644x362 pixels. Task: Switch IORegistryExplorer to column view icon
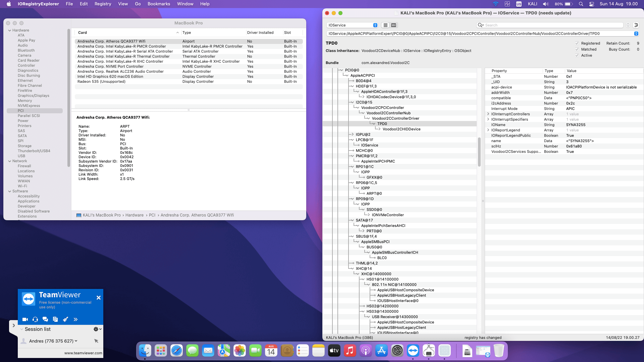coord(394,25)
